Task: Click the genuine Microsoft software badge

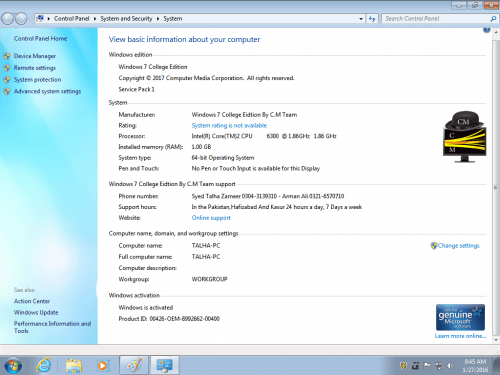Action: [460, 317]
